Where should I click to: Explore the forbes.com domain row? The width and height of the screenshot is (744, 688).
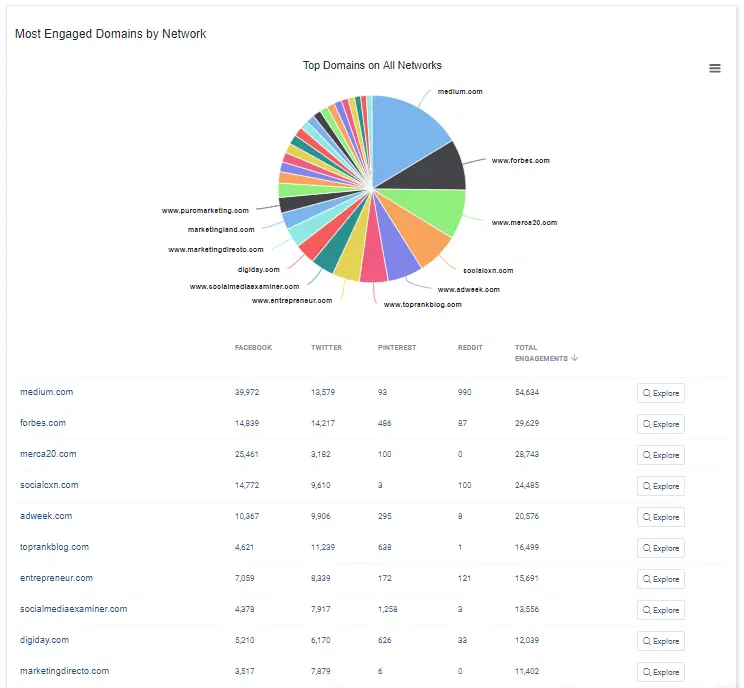pos(660,424)
